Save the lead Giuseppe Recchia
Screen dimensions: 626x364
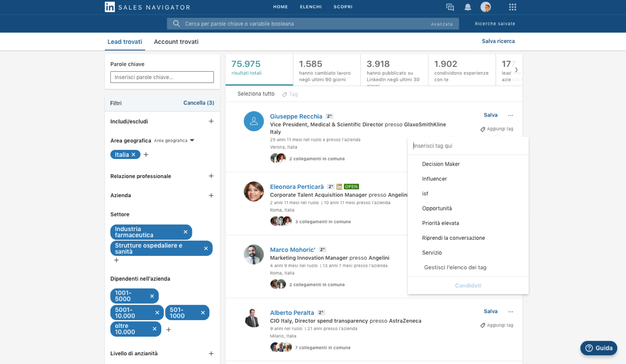tap(490, 115)
